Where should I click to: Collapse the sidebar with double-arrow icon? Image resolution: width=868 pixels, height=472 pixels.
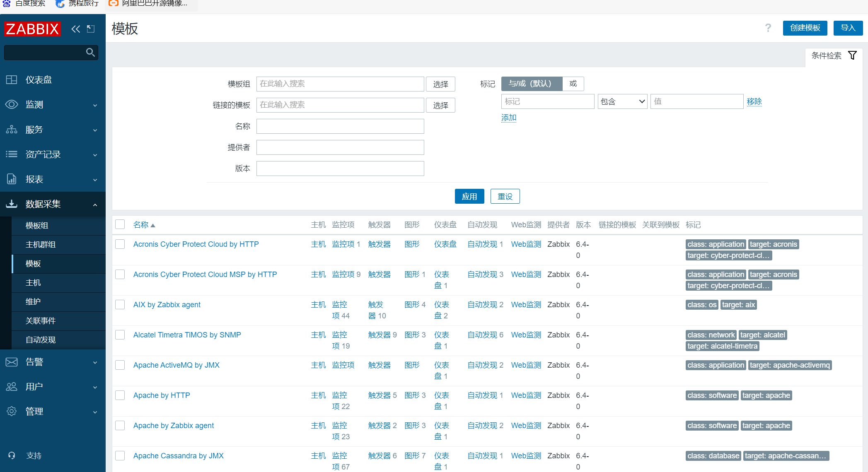coord(75,29)
